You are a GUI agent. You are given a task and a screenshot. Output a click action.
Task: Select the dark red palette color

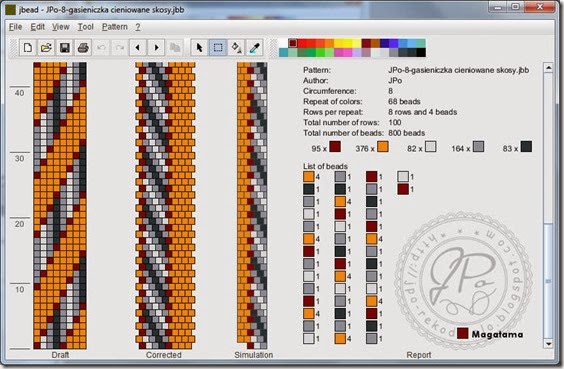pyautogui.click(x=293, y=43)
